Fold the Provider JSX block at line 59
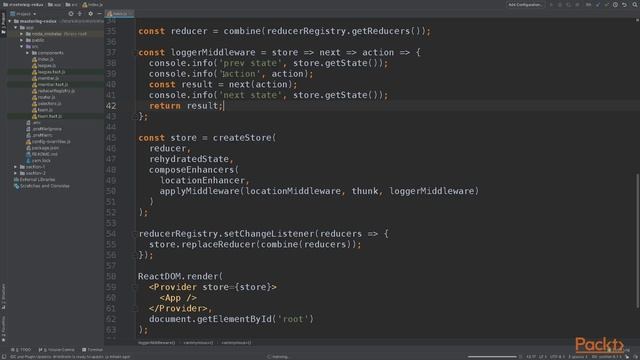 tap(135, 287)
